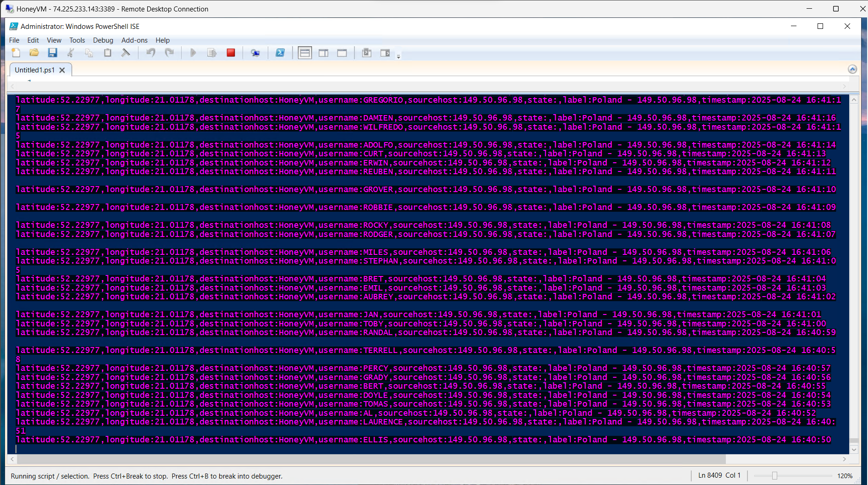Image resolution: width=868 pixels, height=485 pixels.
Task: Select the Untitled1.ps1 tab
Action: point(34,70)
